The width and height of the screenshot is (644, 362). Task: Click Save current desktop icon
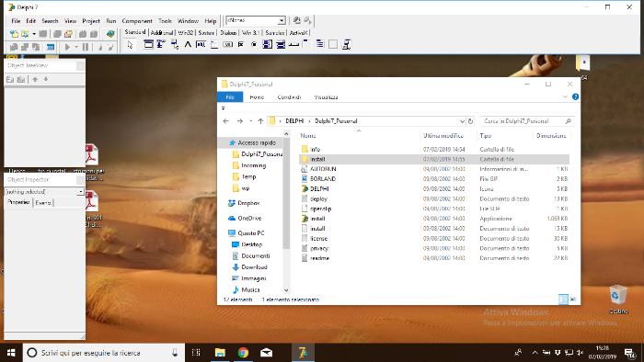click(296, 20)
